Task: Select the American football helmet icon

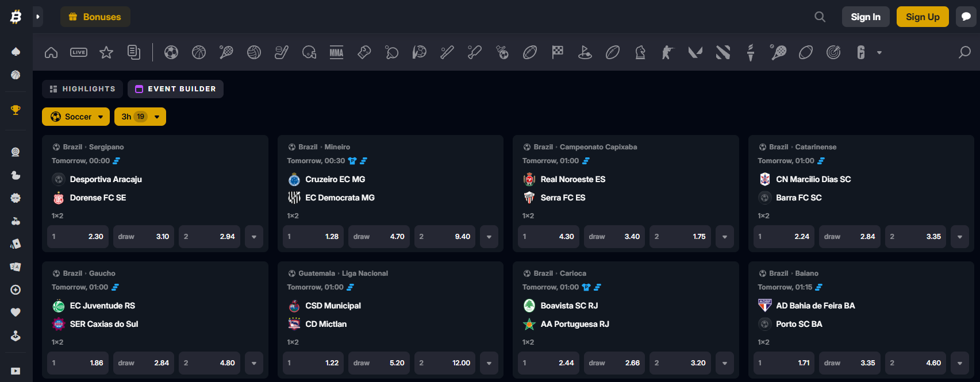Action: 309,52
